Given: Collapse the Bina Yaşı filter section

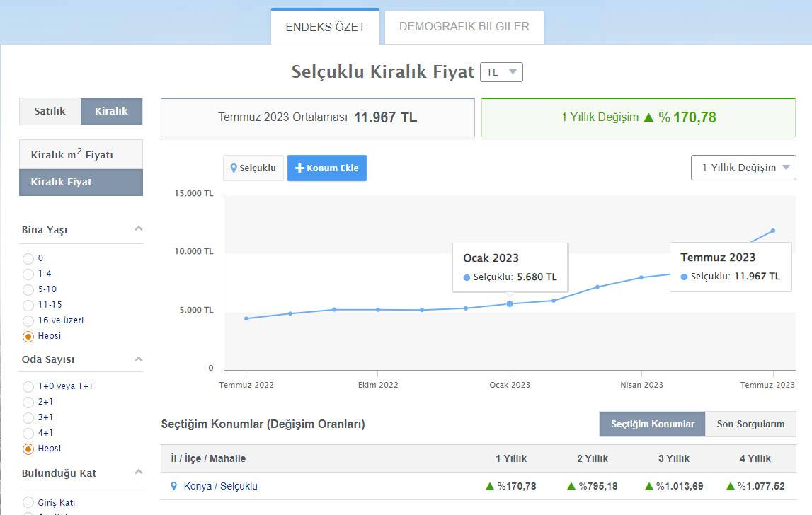Looking at the screenshot, I should [x=139, y=228].
